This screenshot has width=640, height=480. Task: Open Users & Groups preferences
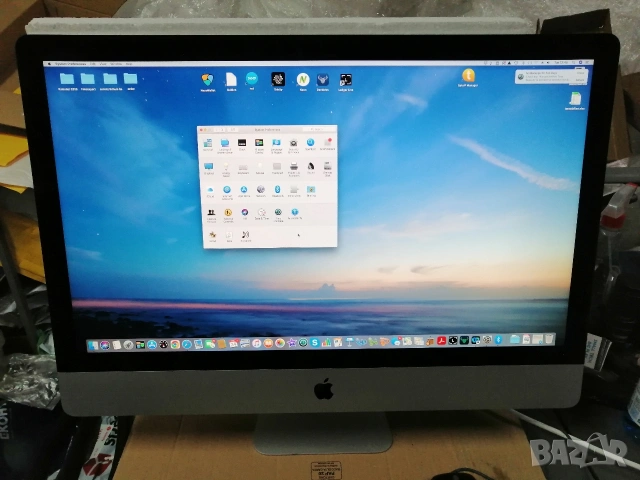click(x=211, y=216)
